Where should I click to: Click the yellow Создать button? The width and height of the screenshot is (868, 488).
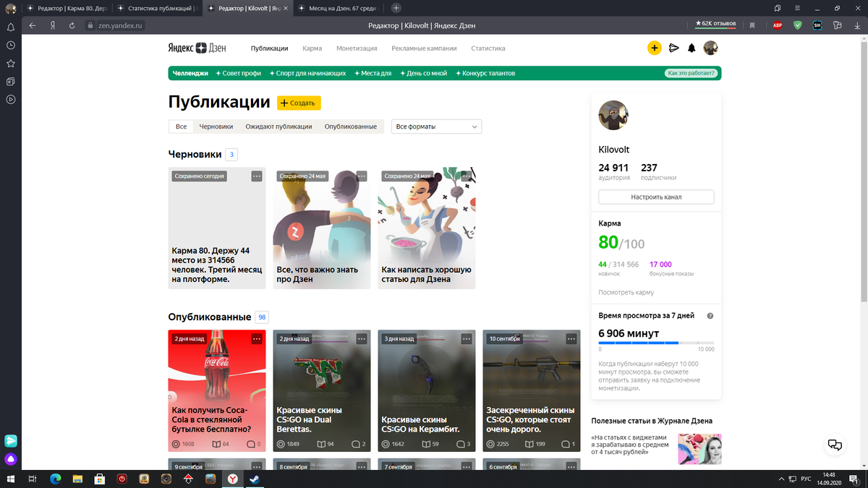(299, 103)
